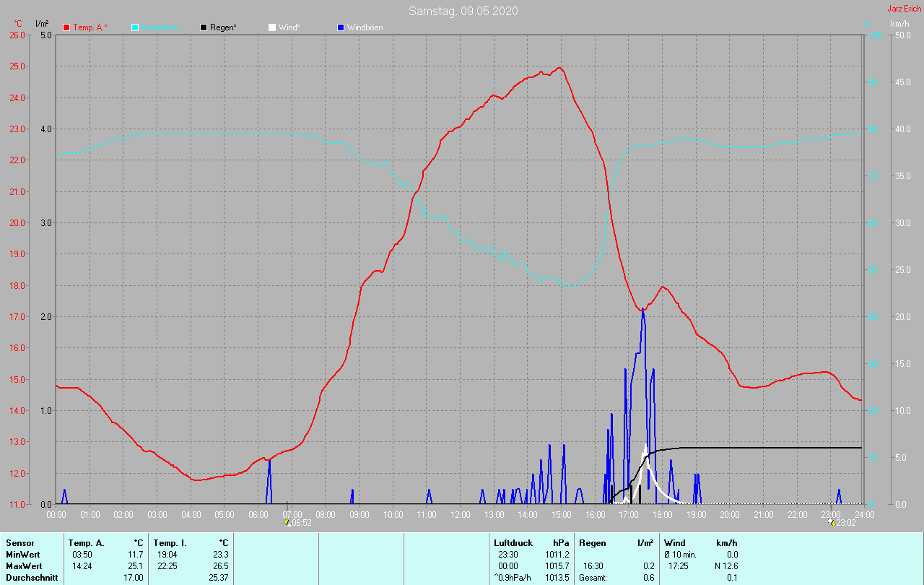The height and width of the screenshot is (585, 924).
Task: Click the red Temp. A. legend square
Action: point(66,27)
